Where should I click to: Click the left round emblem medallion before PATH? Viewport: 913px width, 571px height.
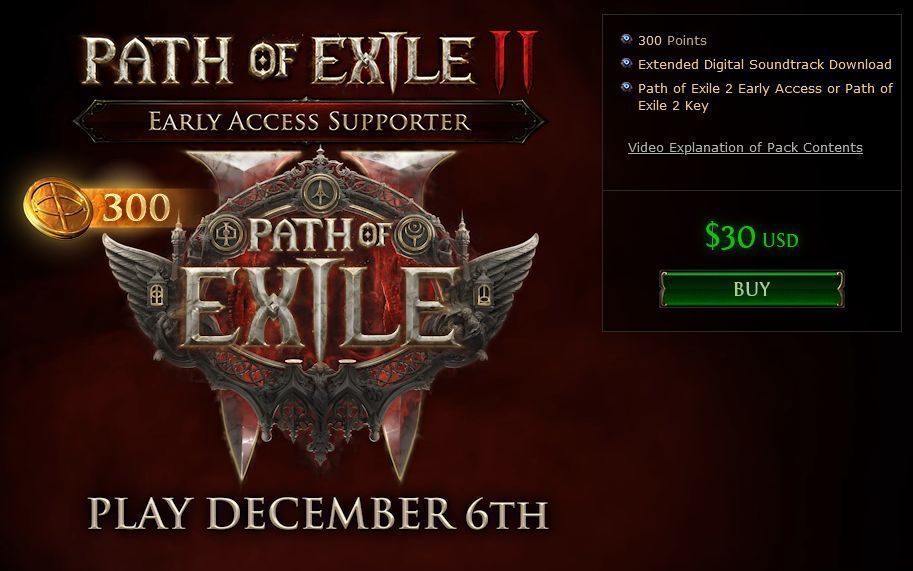225,234
